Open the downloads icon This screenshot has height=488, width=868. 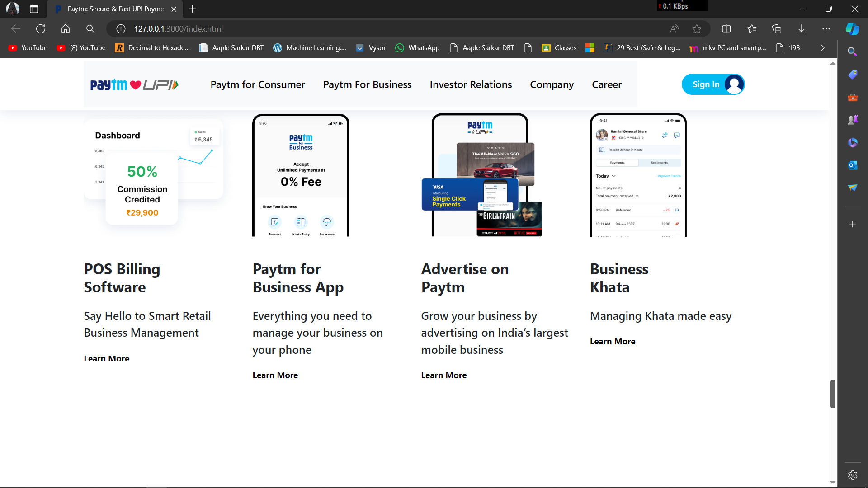coord(802,29)
